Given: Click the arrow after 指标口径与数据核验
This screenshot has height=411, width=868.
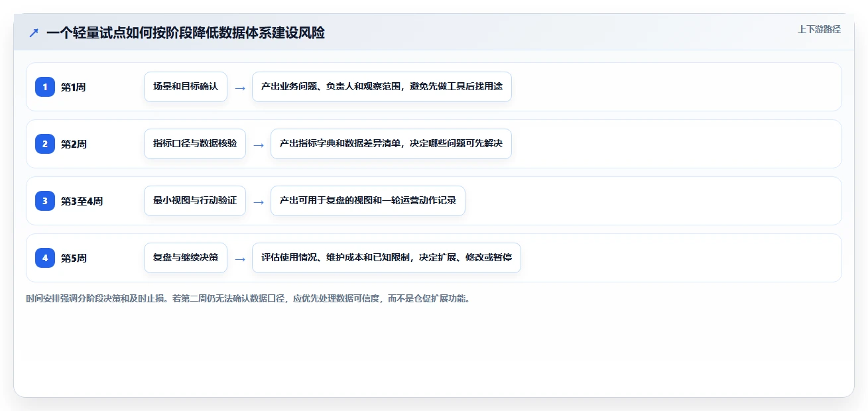Looking at the screenshot, I should (259, 145).
